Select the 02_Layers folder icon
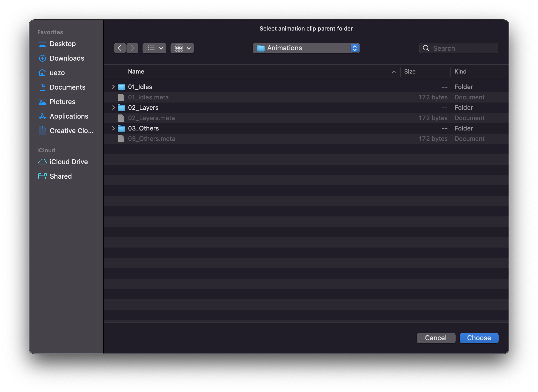This screenshot has height=392, width=538. [x=121, y=108]
